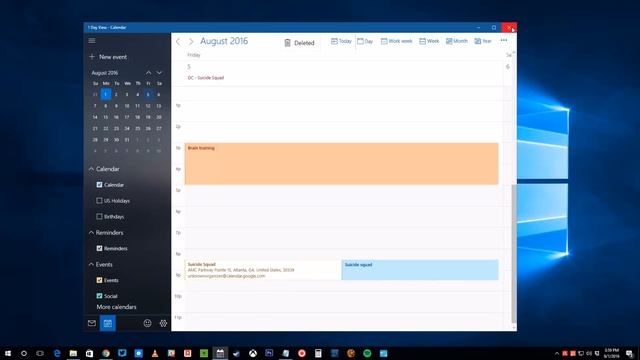The height and width of the screenshot is (360, 640).
Task: Open the more options ellipsis menu
Action: click(504, 40)
